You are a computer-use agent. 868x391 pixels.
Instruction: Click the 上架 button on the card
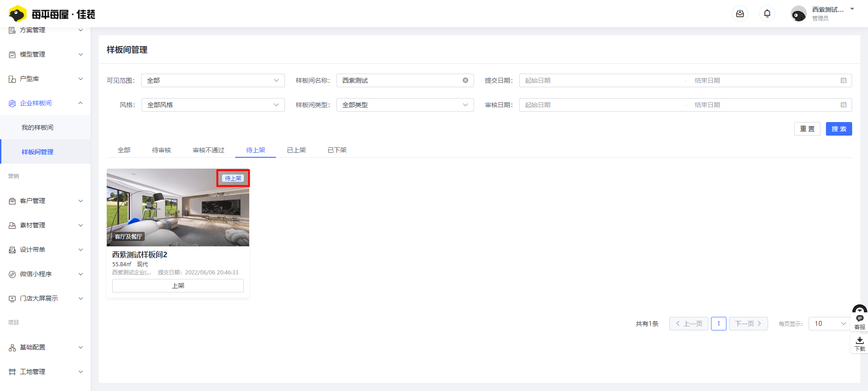[178, 286]
